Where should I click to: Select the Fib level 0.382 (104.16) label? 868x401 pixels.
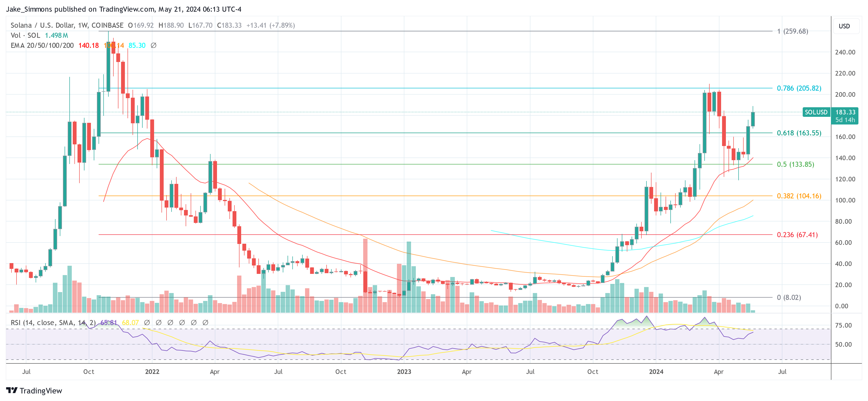pyautogui.click(x=799, y=196)
